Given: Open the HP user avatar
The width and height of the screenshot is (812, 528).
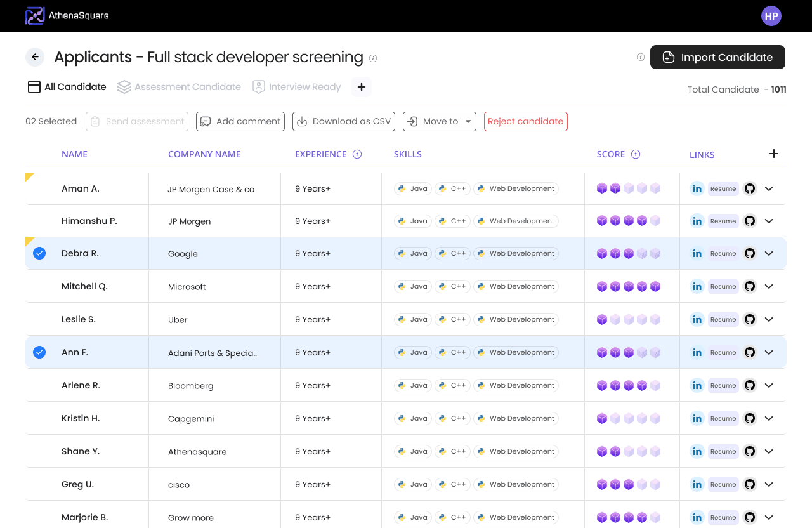Looking at the screenshot, I should [771, 16].
